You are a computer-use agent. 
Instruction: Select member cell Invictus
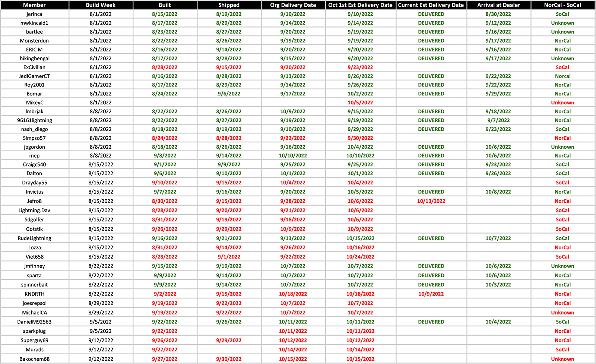35,192
